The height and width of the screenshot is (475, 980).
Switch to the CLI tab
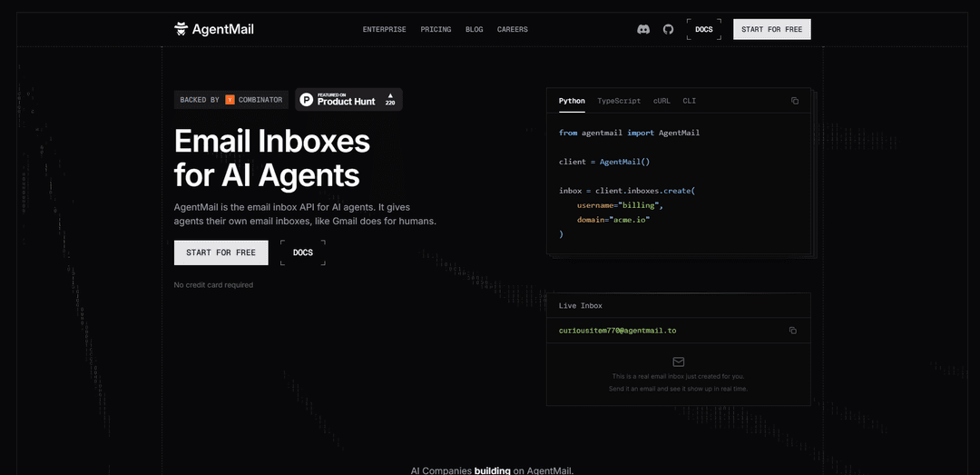(x=690, y=101)
